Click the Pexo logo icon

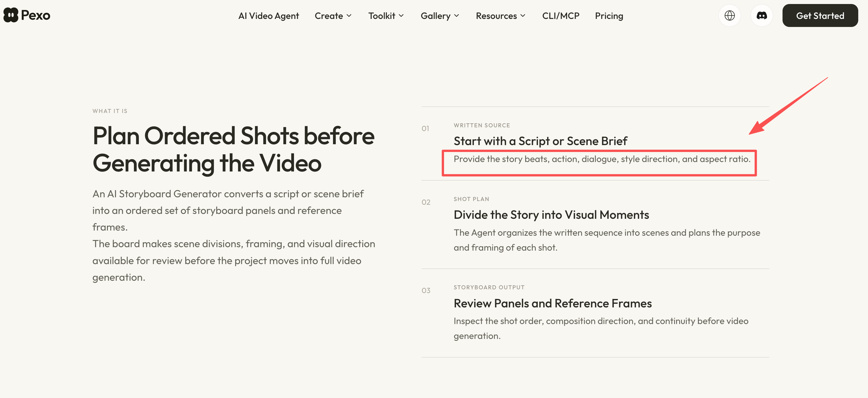[10, 15]
